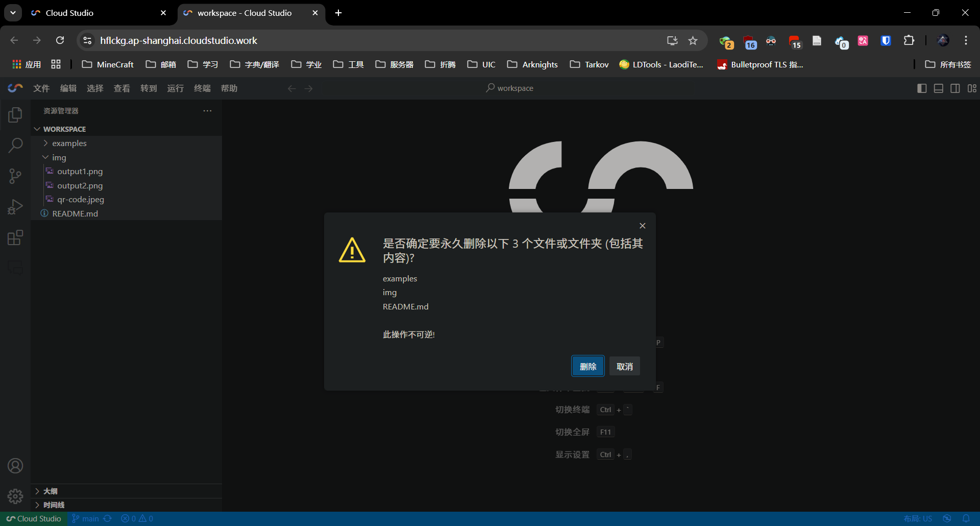Open the Search view in activity bar
The image size is (980, 526).
coord(15,146)
